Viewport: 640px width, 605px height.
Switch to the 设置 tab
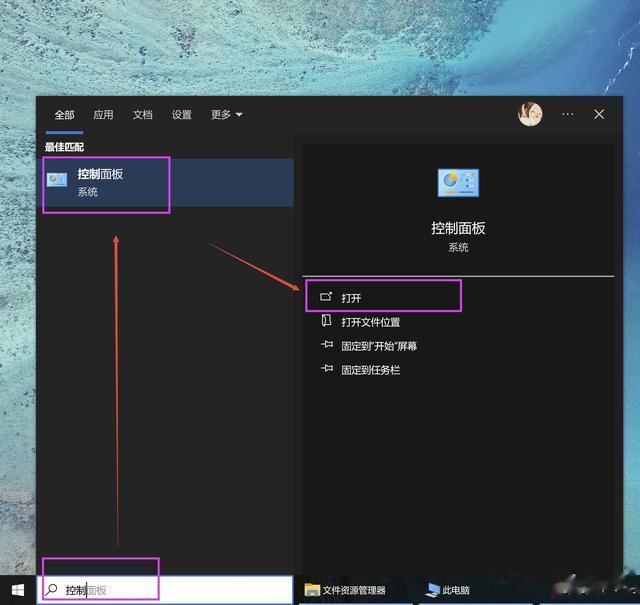click(x=182, y=115)
